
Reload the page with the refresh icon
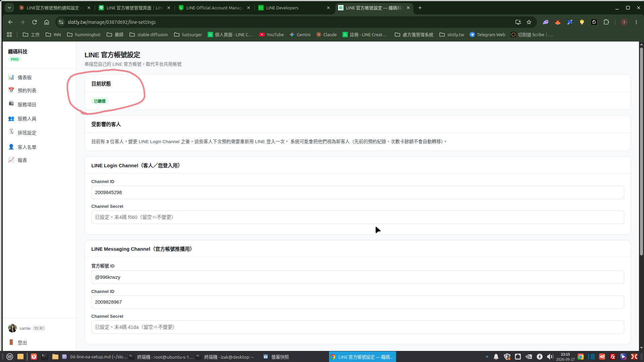pos(35,22)
